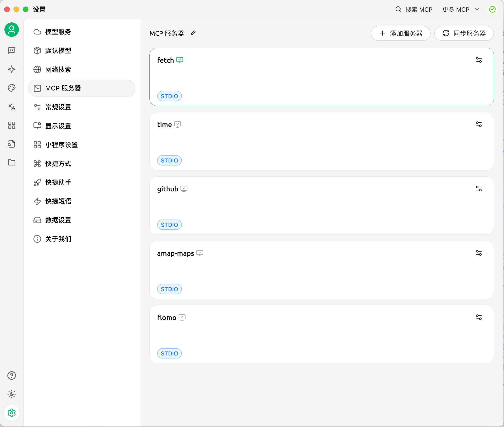This screenshot has height=427, width=504.
Task: Expand the 更多 MCP dropdown
Action: pos(460,10)
